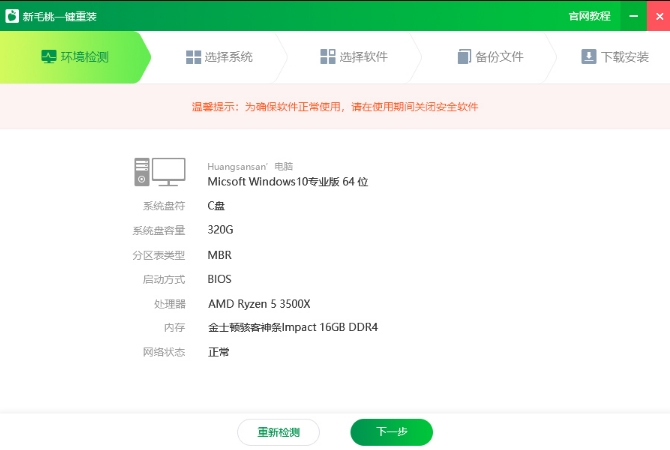Click the 新毛桃 app logo icon
This screenshot has height=450, width=670.
tap(12, 16)
